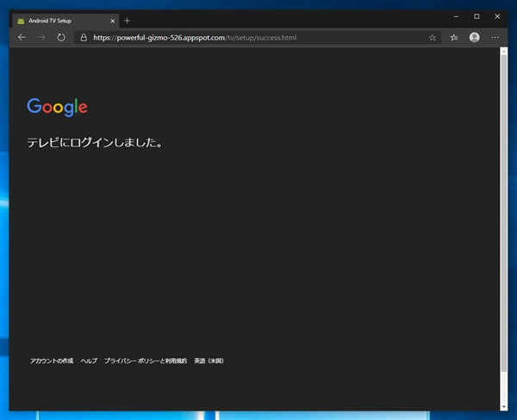
Task: Click the forward navigation arrow
Action: (x=41, y=38)
